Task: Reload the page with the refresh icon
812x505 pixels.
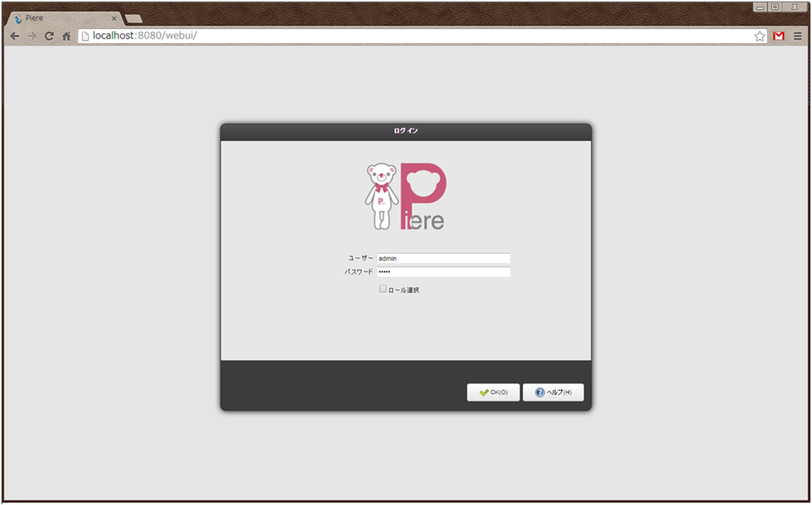Action: tap(49, 36)
